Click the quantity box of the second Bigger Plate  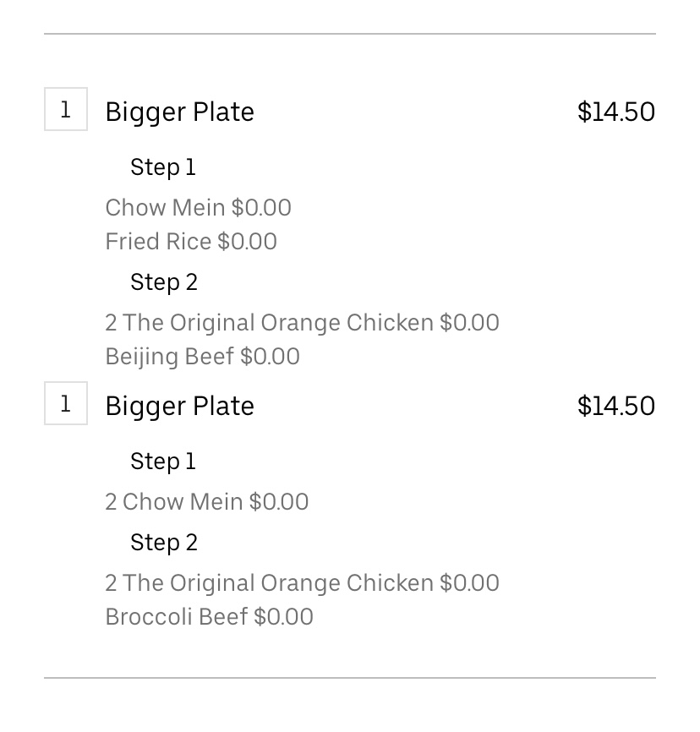(66, 404)
